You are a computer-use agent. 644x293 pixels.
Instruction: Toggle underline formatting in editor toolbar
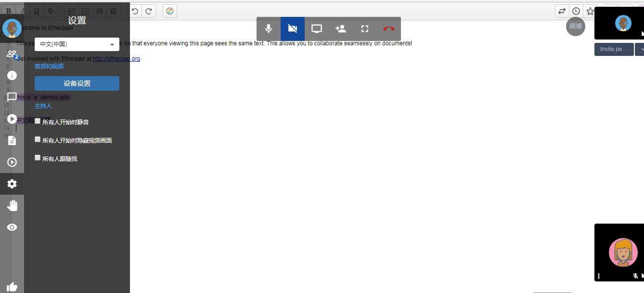tap(37, 11)
